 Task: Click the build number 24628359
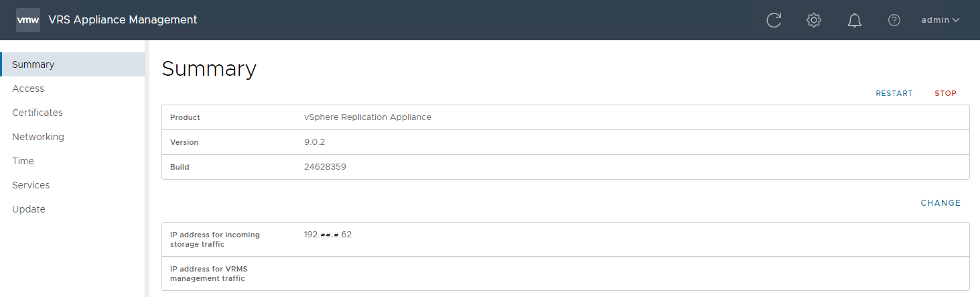click(x=325, y=167)
